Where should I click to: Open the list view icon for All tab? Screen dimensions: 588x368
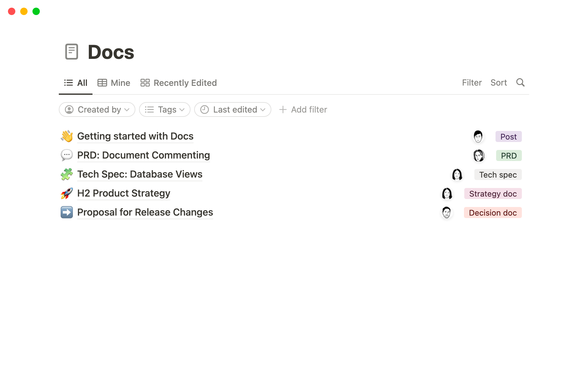[x=69, y=83]
